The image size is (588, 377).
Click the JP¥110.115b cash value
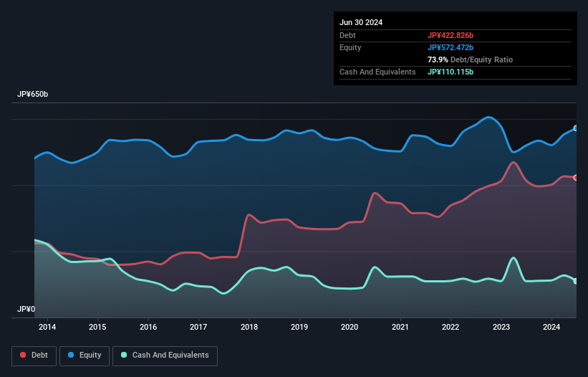(x=450, y=72)
